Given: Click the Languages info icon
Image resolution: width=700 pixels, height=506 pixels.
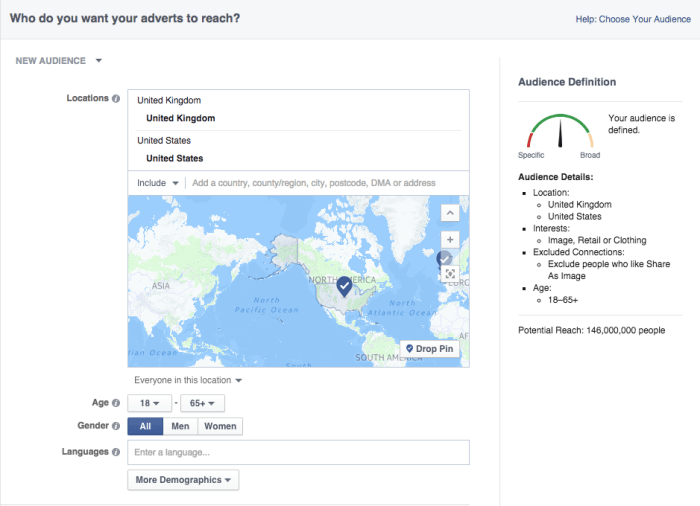Looking at the screenshot, I should pyautogui.click(x=116, y=452).
